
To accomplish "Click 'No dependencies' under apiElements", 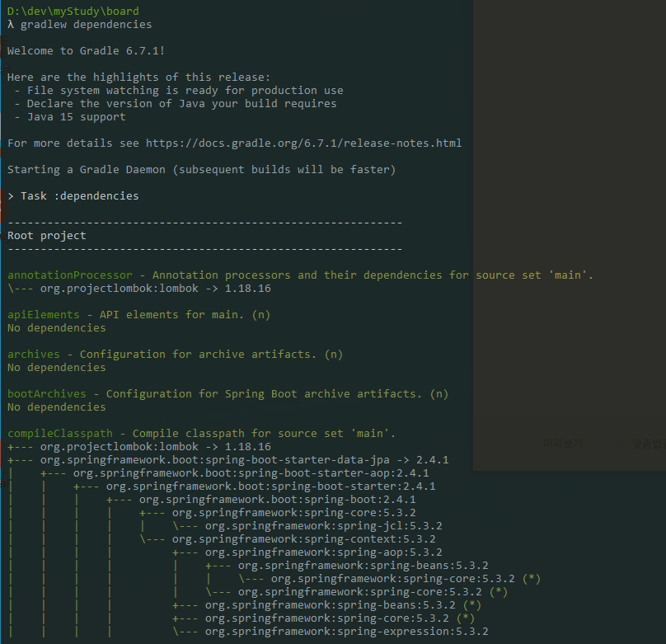I will click(x=57, y=328).
